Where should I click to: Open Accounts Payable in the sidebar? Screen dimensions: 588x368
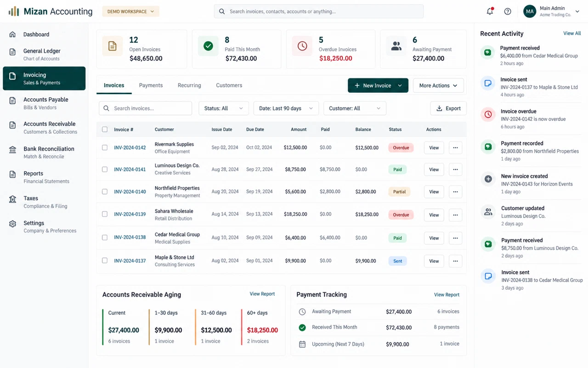tap(44, 103)
